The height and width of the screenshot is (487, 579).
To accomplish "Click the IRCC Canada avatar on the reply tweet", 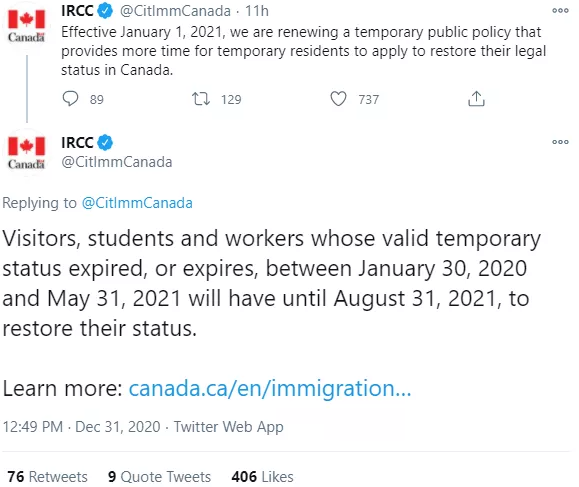I will coord(26,152).
